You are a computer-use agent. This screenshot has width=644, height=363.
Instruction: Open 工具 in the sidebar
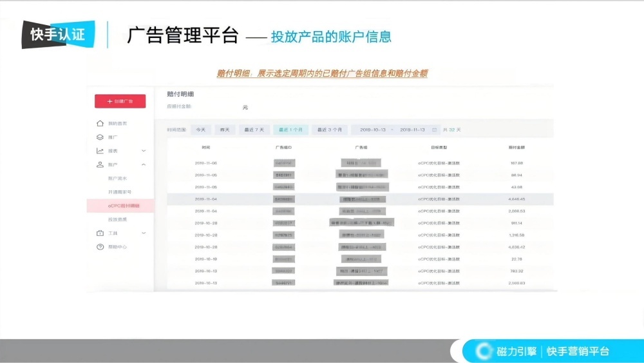point(113,233)
